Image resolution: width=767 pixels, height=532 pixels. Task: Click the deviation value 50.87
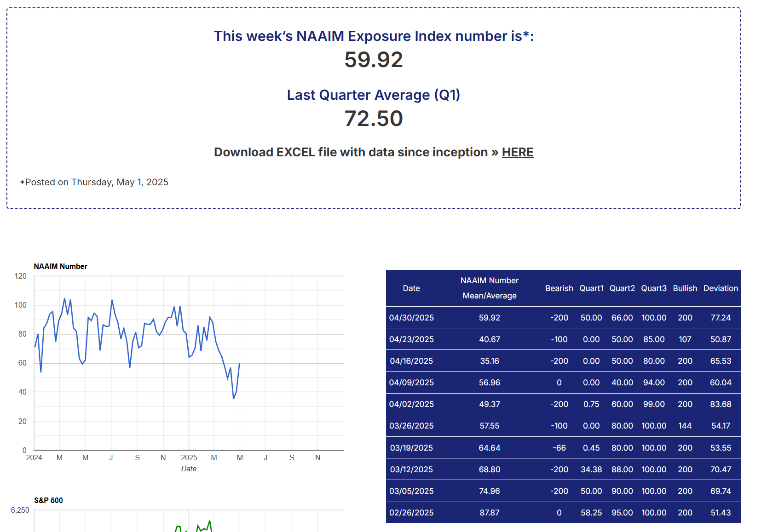click(x=721, y=339)
